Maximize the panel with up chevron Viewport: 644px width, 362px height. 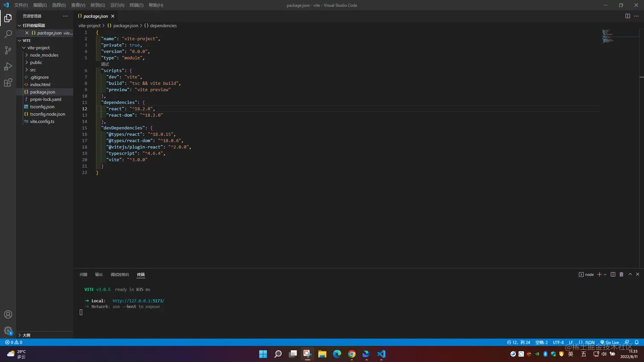(x=630, y=274)
